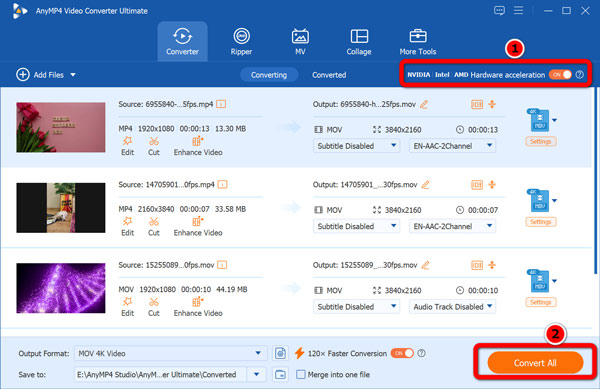Rename output 15255089 file with pencil icon
Image resolution: width=600 pixels, height=389 pixels.
[x=425, y=265]
